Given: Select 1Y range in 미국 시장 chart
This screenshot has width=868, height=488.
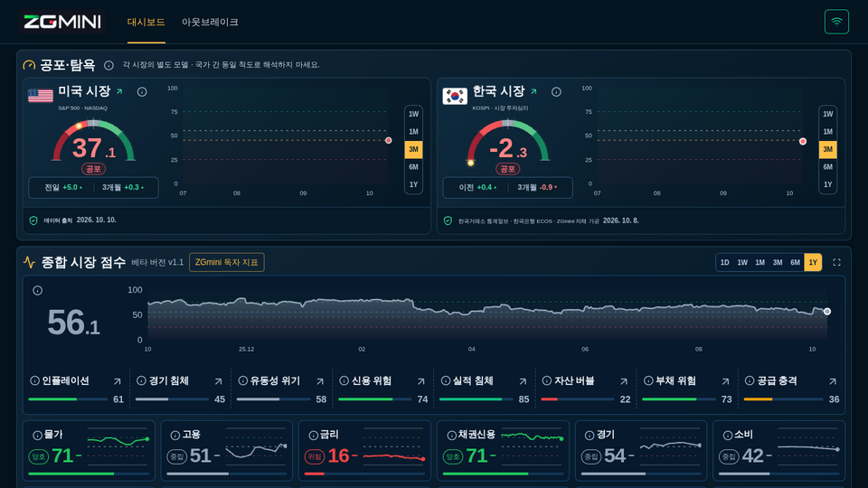Looking at the screenshot, I should (413, 184).
